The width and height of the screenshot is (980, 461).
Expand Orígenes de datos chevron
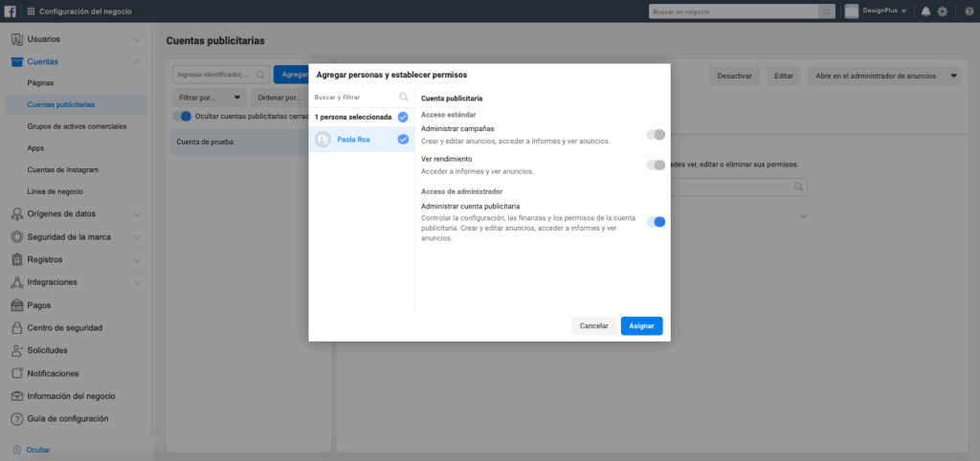point(137,214)
